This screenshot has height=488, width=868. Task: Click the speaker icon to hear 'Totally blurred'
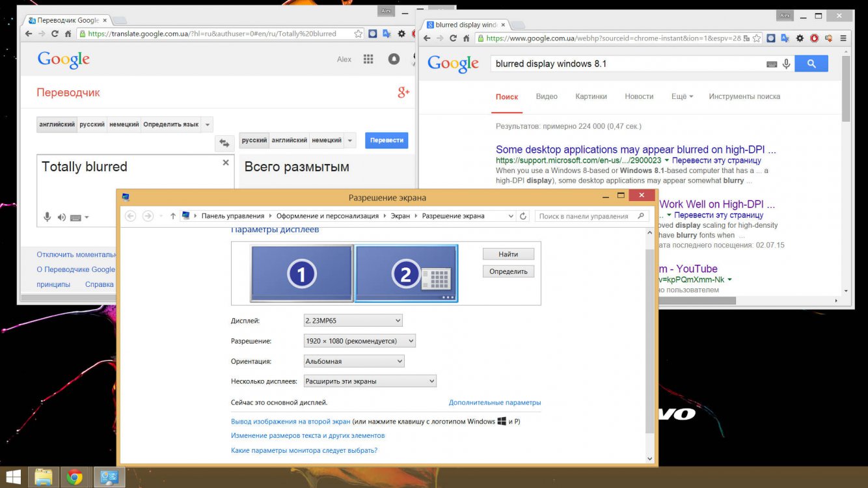tap(62, 217)
